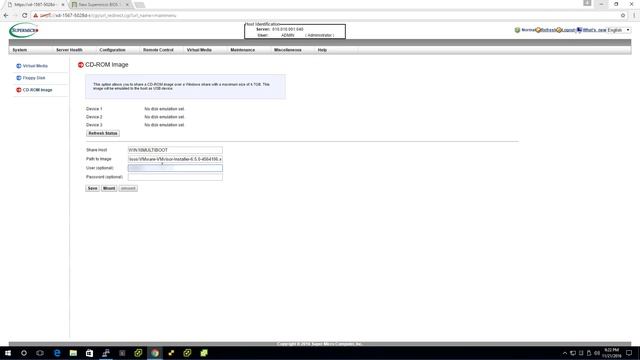This screenshot has height=360, width=640.
Task: Open the Chrome three-dot menu
Action: (634, 16)
